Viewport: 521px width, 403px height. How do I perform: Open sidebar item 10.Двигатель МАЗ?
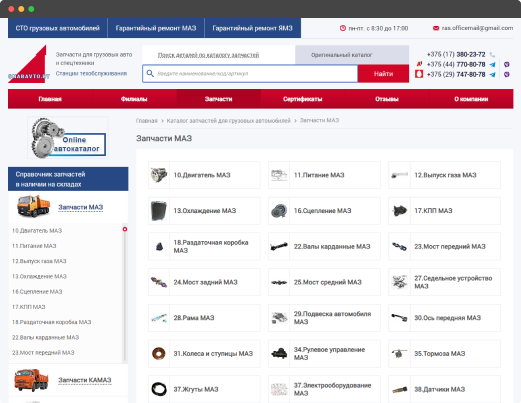click(37, 231)
